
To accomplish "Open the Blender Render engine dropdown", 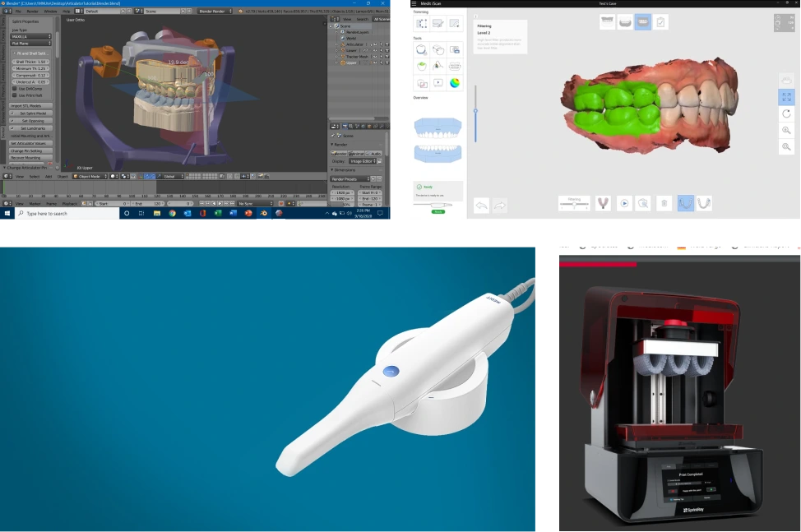I will 215,11.
